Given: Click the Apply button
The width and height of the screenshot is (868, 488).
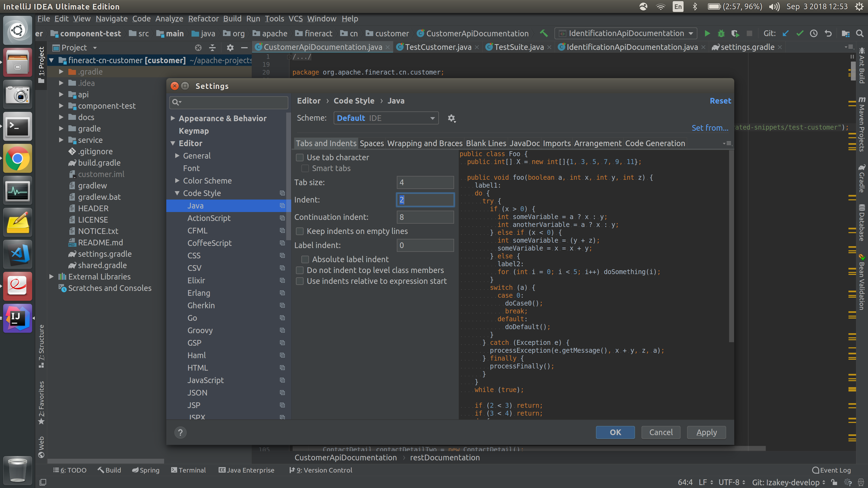Looking at the screenshot, I should tap(707, 432).
